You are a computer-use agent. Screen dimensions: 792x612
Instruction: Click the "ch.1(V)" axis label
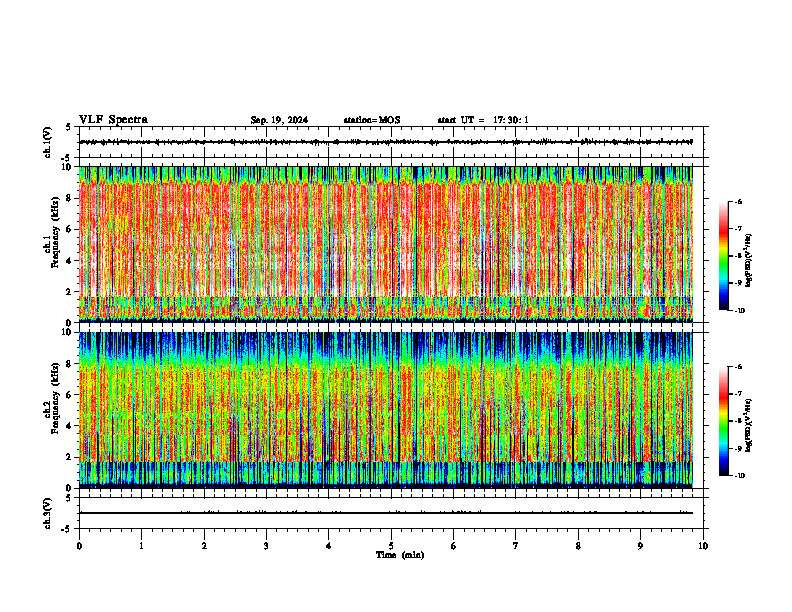[x=48, y=142]
